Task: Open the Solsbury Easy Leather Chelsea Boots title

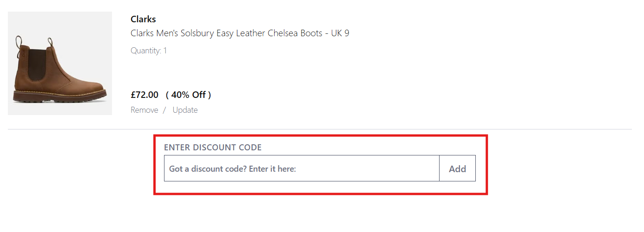Action: (x=240, y=33)
